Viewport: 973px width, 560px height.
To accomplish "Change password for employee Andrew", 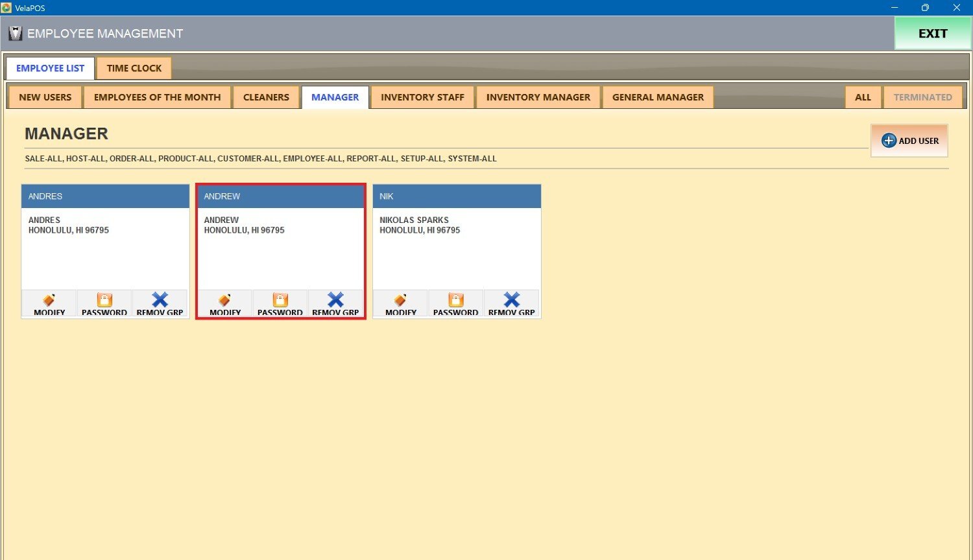I will click(x=280, y=303).
